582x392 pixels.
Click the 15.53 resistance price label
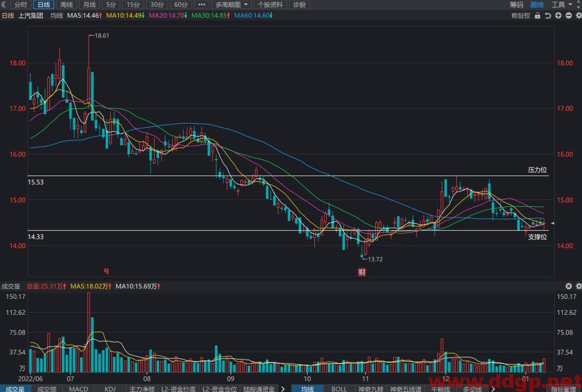[36, 182]
